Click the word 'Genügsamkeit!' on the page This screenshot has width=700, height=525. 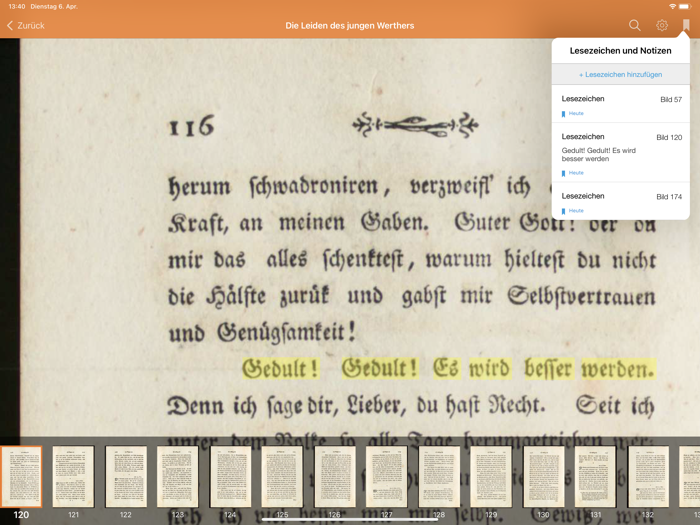tap(286, 333)
